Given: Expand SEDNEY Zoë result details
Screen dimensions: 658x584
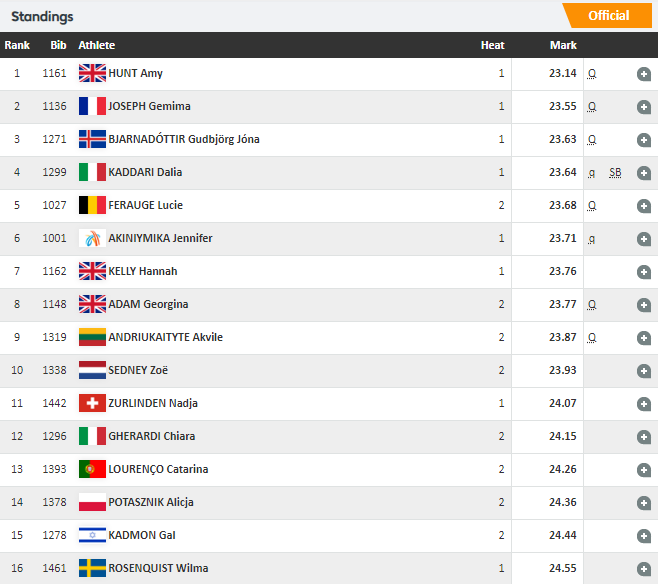Looking at the screenshot, I should (643, 371).
